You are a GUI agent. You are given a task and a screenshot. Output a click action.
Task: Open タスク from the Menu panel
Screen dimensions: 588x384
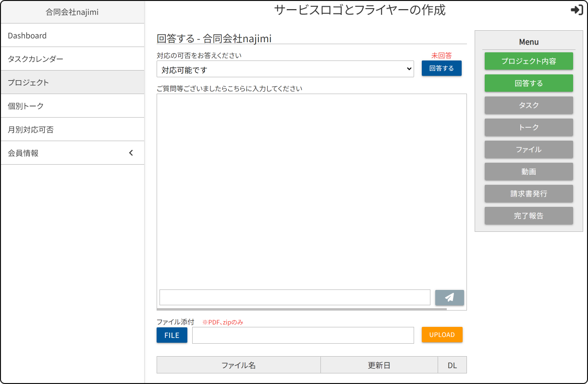[x=528, y=105]
